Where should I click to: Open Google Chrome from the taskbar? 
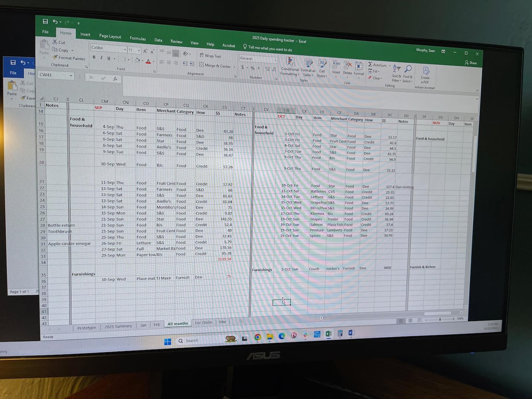point(258,337)
